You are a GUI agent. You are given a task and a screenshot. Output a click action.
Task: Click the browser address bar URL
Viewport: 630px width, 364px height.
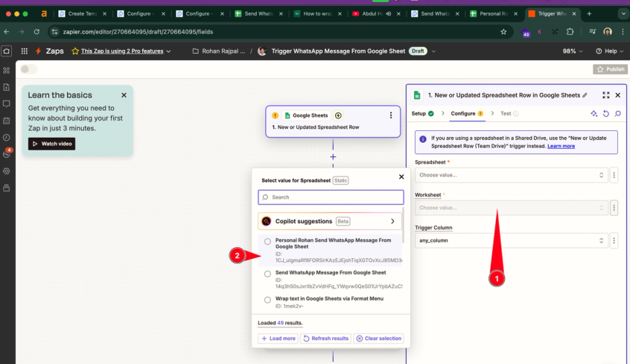138,32
